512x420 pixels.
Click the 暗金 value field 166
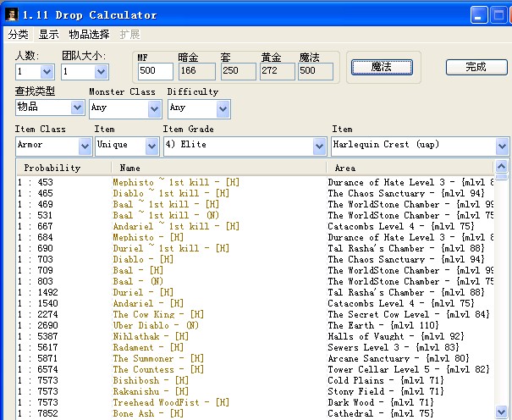coord(197,71)
